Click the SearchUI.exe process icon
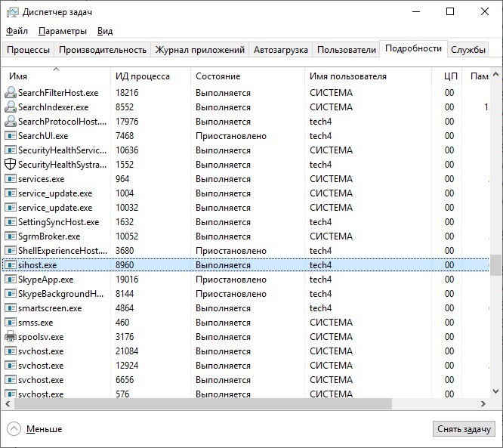The image size is (503, 448). tap(11, 136)
